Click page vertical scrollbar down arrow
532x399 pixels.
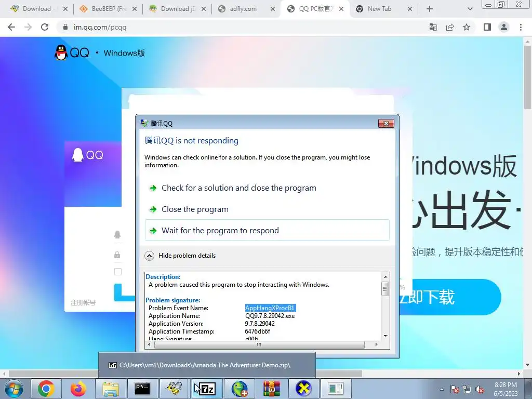coord(527,365)
